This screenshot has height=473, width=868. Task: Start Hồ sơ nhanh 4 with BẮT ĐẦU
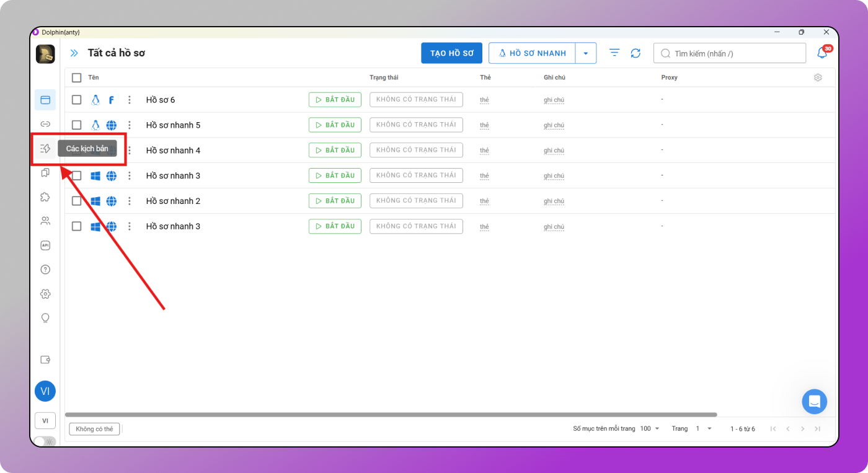[335, 150]
